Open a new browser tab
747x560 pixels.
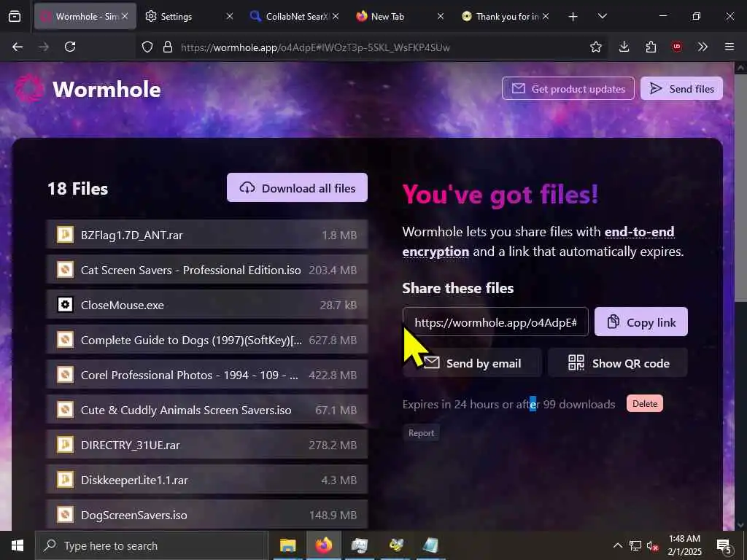click(573, 17)
